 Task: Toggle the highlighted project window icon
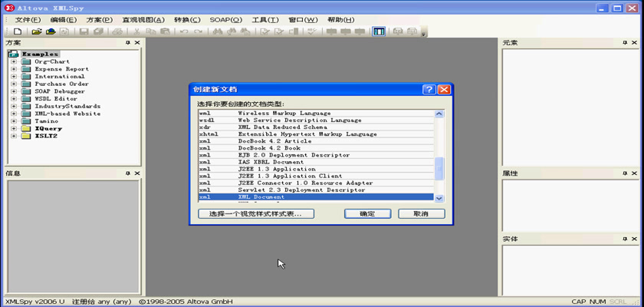click(x=379, y=31)
